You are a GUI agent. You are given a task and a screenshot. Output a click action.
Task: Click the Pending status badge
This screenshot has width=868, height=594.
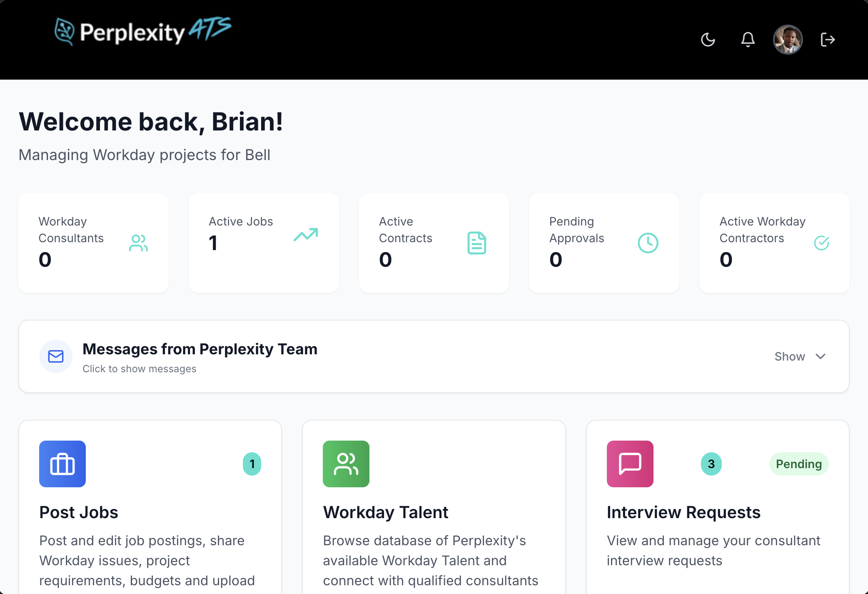(798, 464)
